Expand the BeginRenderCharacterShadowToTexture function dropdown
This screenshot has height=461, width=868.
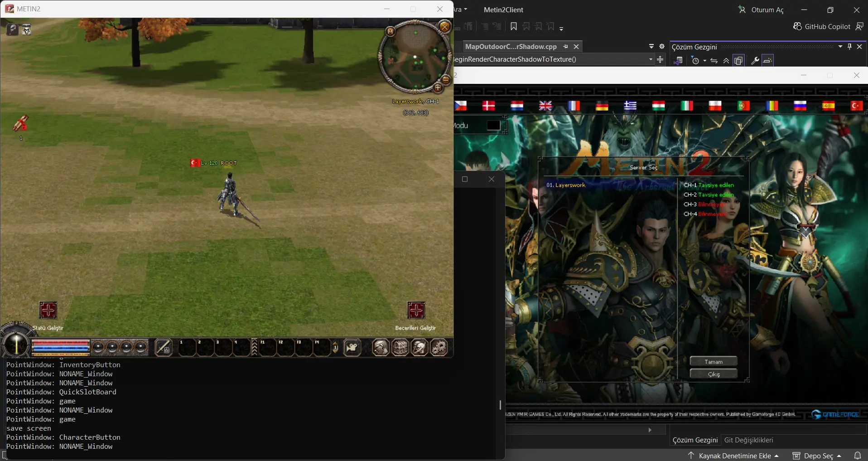point(651,59)
